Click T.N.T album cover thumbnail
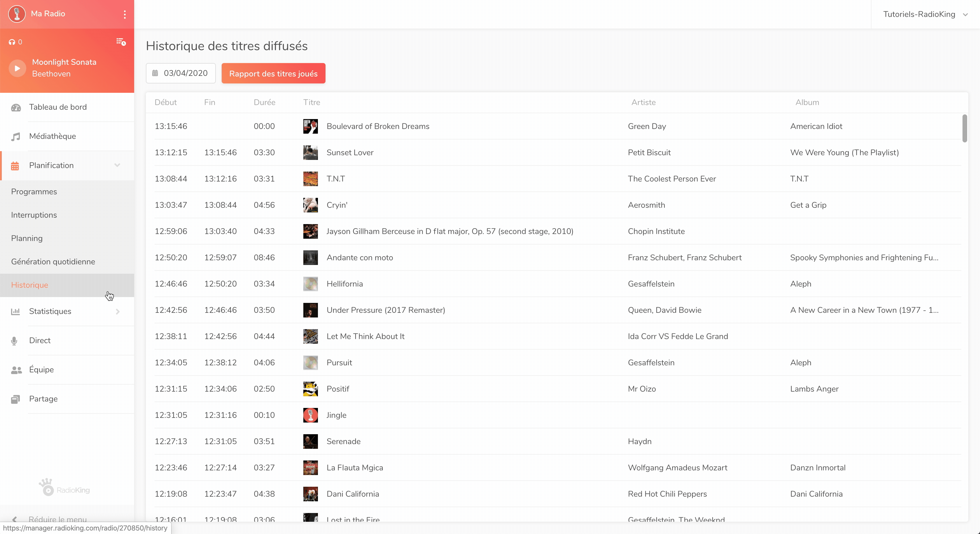The image size is (980, 534). [x=310, y=179]
